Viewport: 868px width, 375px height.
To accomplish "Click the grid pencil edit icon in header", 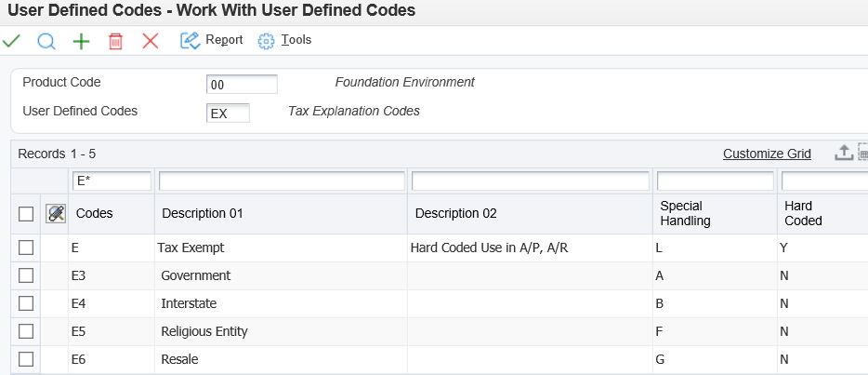I will pyautogui.click(x=56, y=213).
